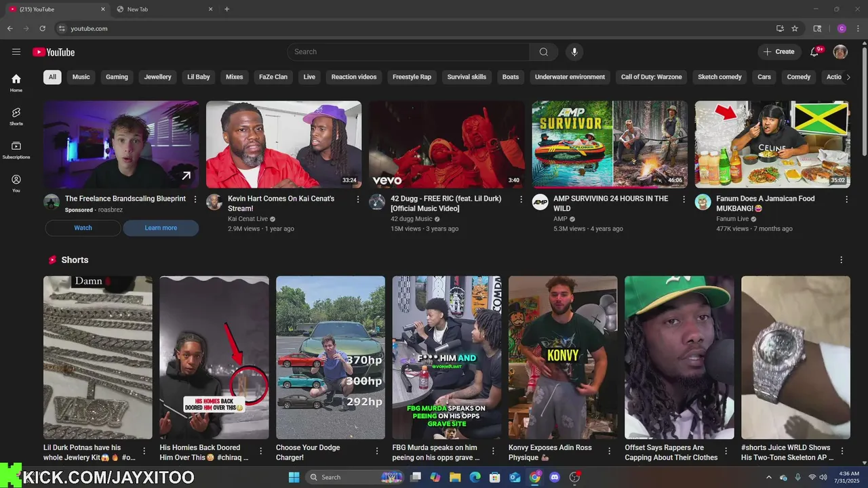Select the FaZe Clan filter chip

click(x=273, y=77)
